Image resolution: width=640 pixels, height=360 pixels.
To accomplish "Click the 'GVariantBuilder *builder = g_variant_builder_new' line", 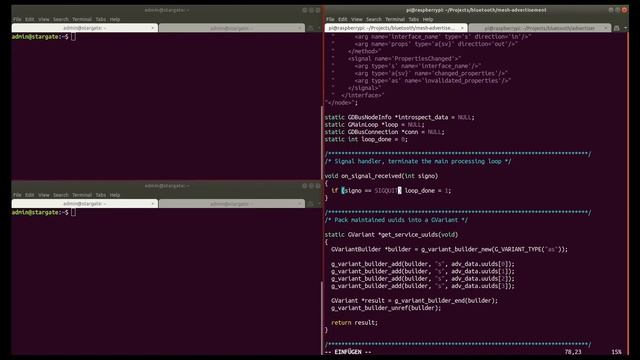I will (x=449, y=249).
